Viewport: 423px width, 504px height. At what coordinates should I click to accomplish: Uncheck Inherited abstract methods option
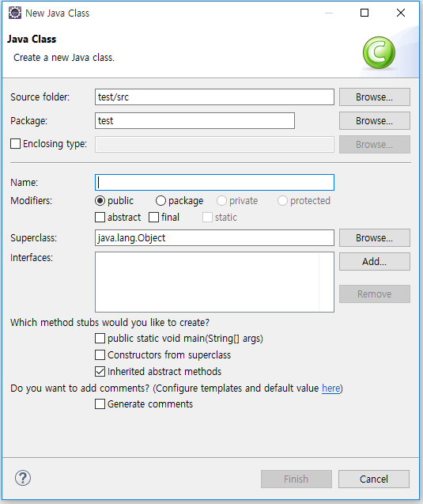(100, 372)
